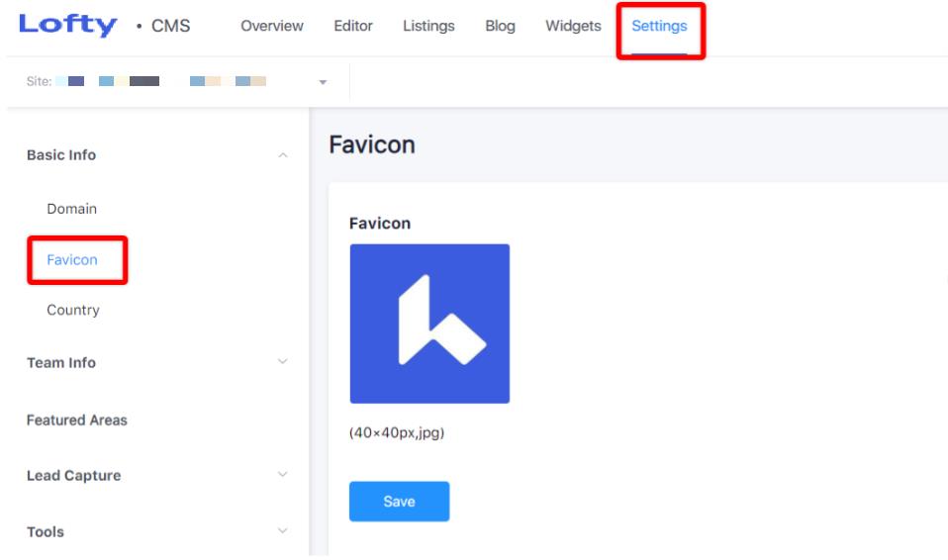The width and height of the screenshot is (948, 560).
Task: Open the Settings tab
Action: coord(659,26)
